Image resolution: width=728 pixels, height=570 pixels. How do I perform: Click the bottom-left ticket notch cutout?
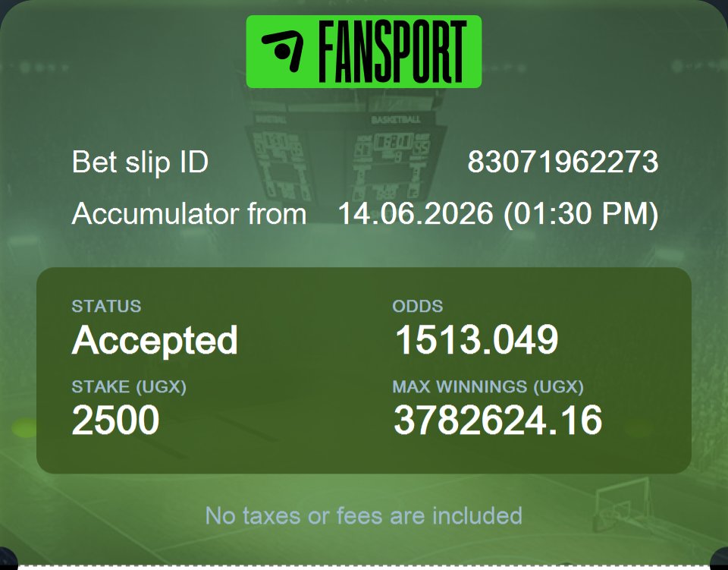point(7,559)
